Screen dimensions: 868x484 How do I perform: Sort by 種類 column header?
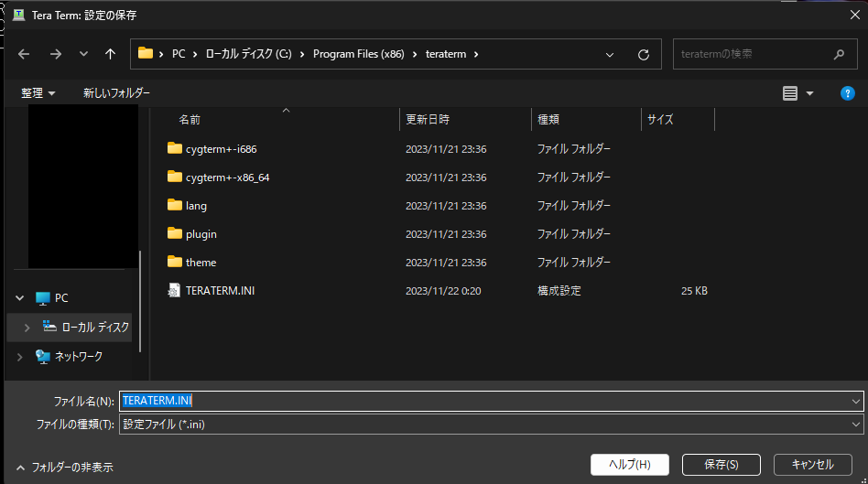548,120
